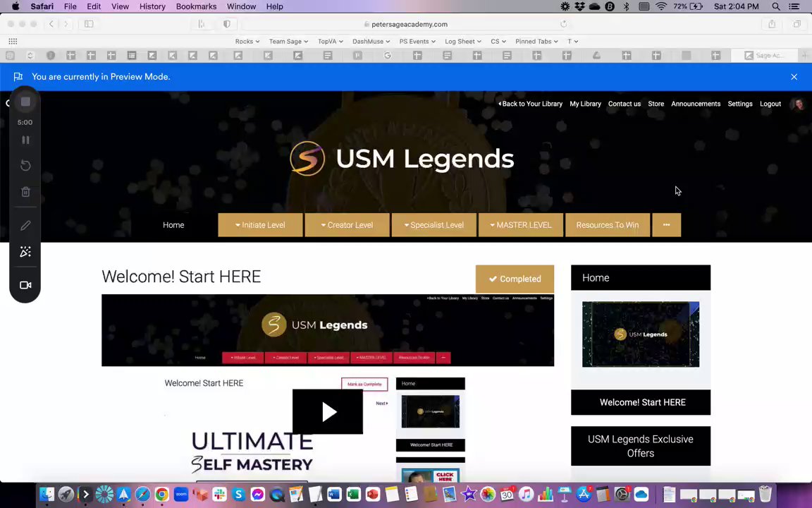Pause the recording
The width and height of the screenshot is (812, 508).
pos(25,140)
